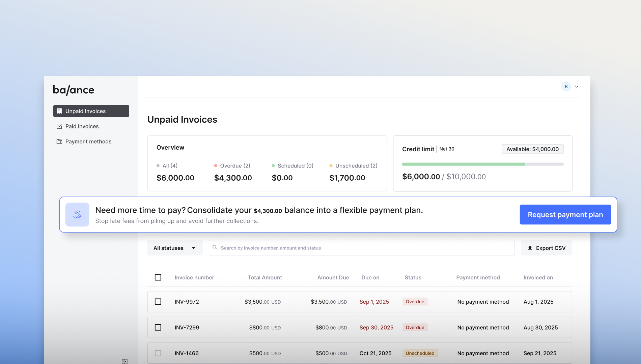This screenshot has height=364, width=641.
Task: Go to Payment methods
Action: (x=88, y=142)
